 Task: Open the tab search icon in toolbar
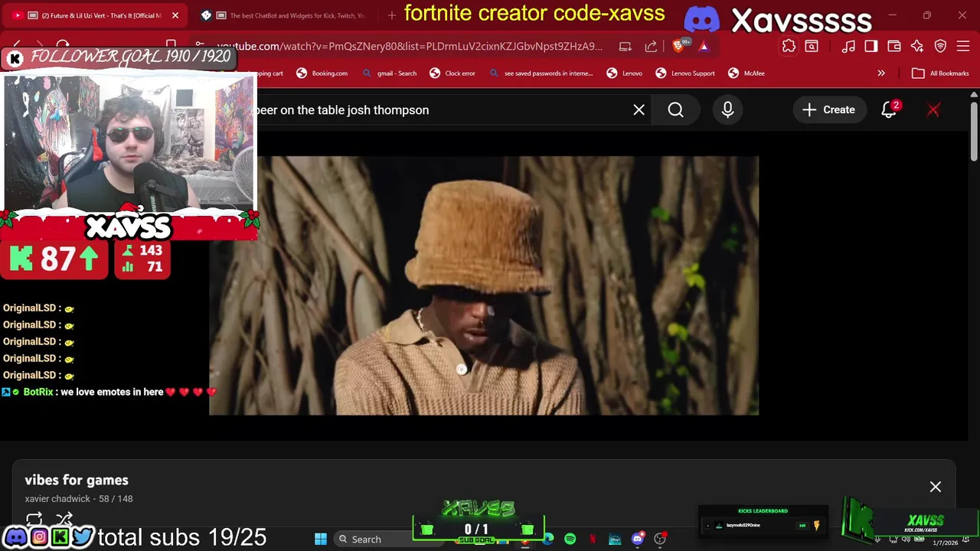point(812,47)
